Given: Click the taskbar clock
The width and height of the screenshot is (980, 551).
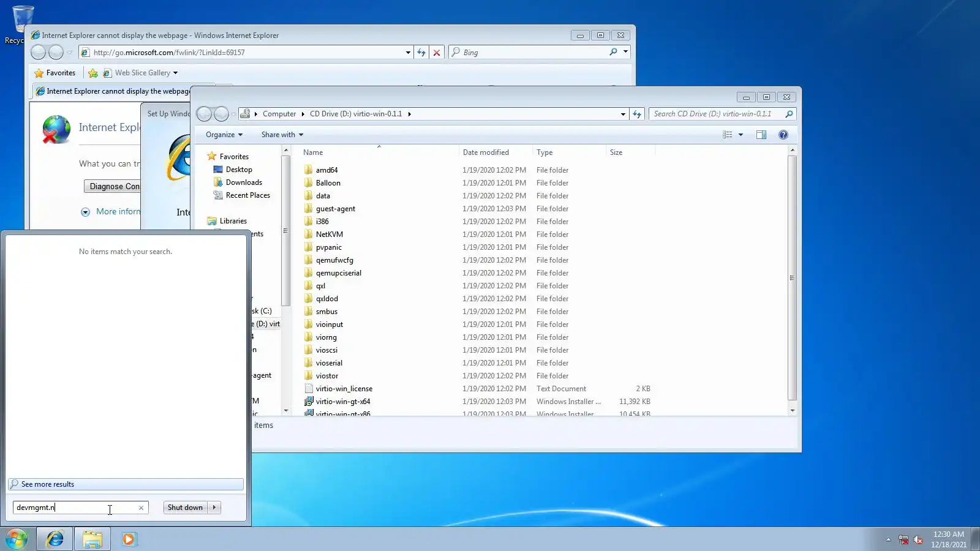Looking at the screenshot, I should pos(949,539).
